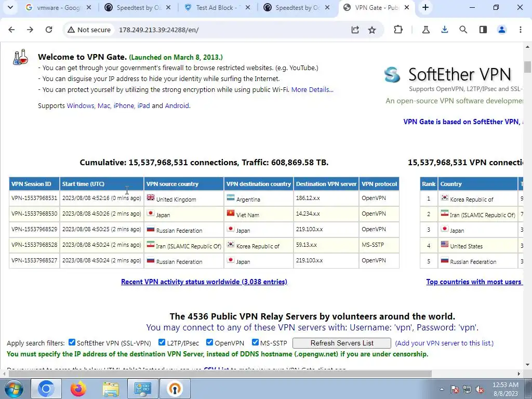
Task: Switch to the vmware Google tab
Action: (x=58, y=7)
